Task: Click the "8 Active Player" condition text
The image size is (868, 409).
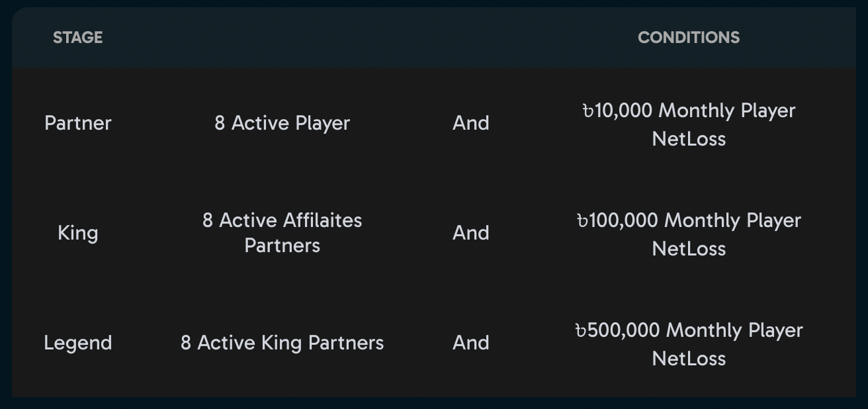Action: click(282, 123)
